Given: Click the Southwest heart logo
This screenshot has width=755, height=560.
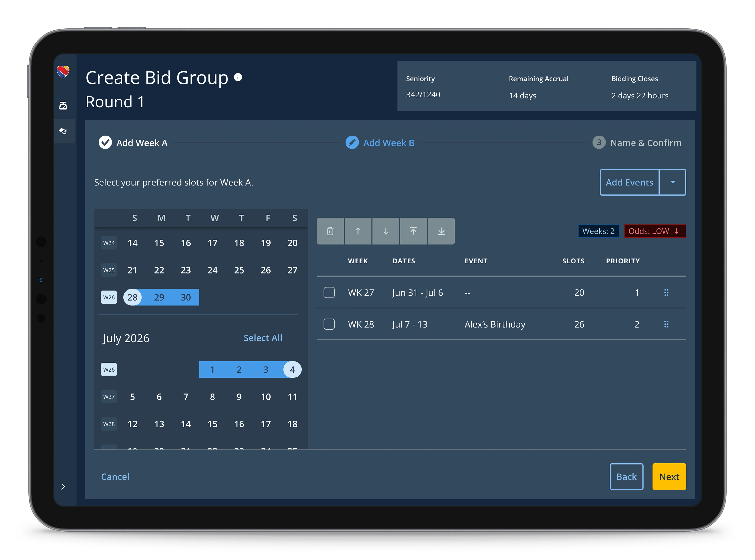Looking at the screenshot, I should point(63,72).
